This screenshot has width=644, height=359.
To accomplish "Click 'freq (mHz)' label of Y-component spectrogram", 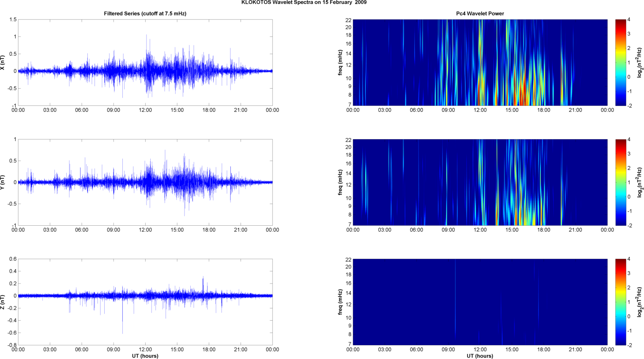I will (340, 182).
